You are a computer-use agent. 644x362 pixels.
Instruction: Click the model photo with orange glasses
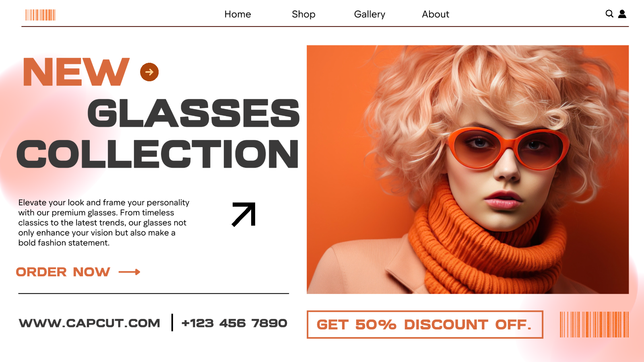(468, 169)
